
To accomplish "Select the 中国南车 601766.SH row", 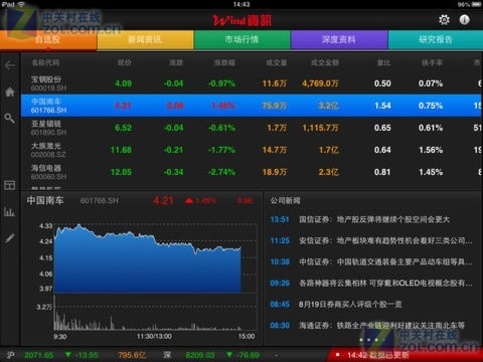I will tap(252, 105).
